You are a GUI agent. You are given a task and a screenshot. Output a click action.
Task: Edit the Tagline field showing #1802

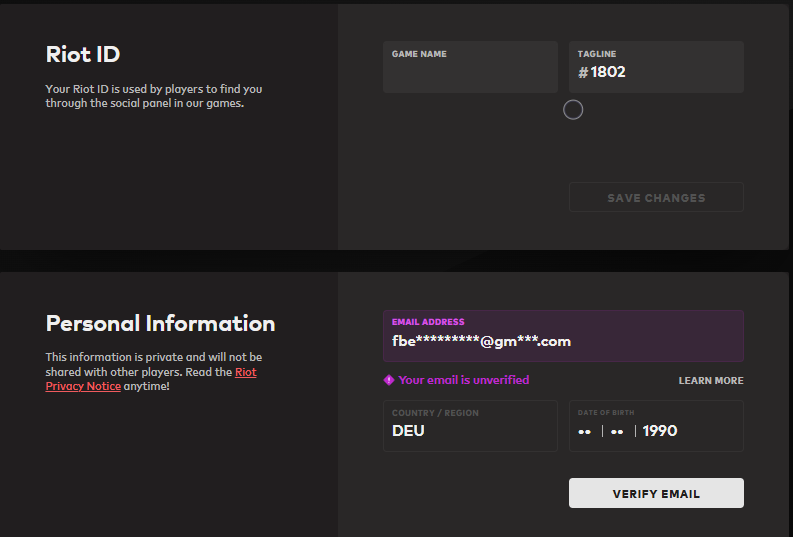(x=656, y=67)
